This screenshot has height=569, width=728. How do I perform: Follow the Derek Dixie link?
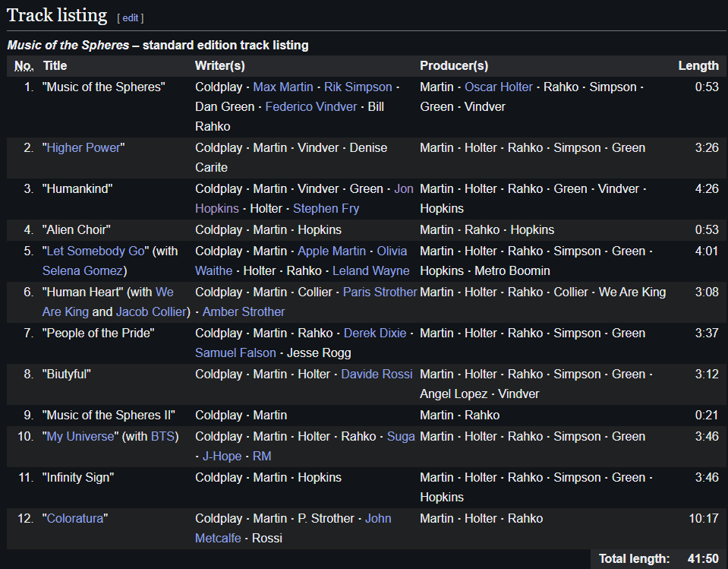375,333
